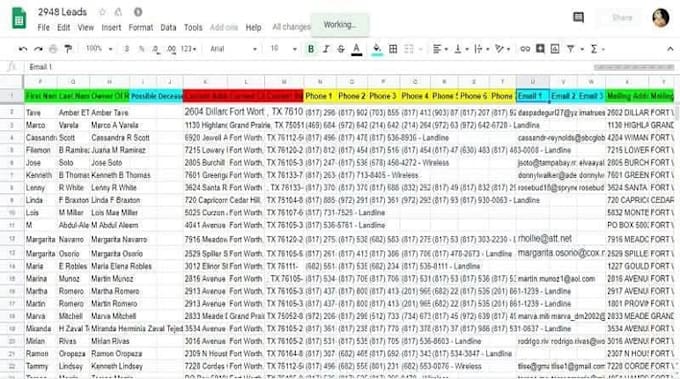
Task: Open the font size 10 dropdown
Action: 284,49
